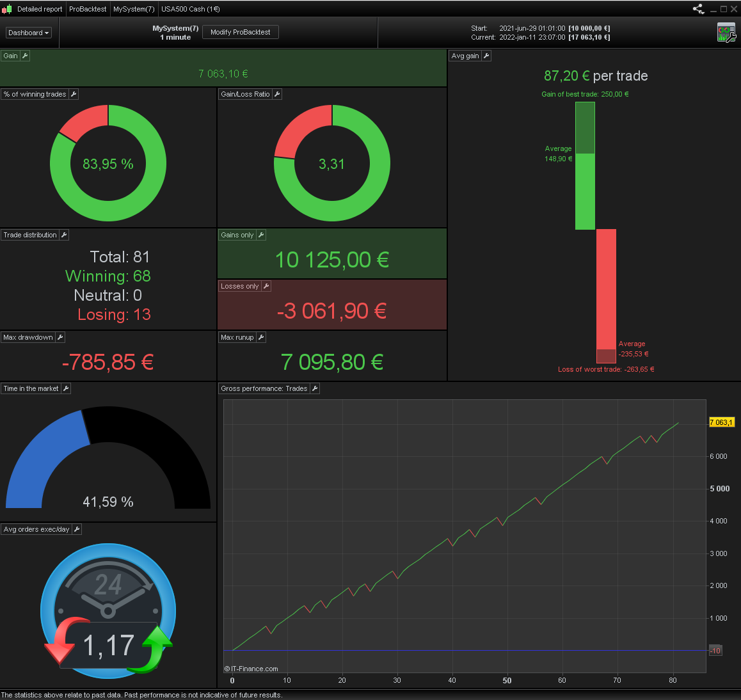Click the 7 095,80 € runup value
This screenshot has width=741, height=700.
(331, 363)
